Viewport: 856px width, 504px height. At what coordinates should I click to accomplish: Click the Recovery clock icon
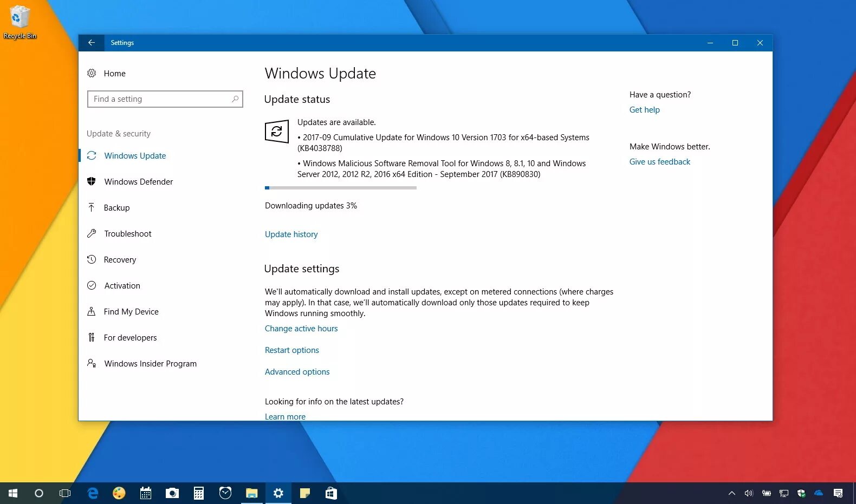click(92, 259)
